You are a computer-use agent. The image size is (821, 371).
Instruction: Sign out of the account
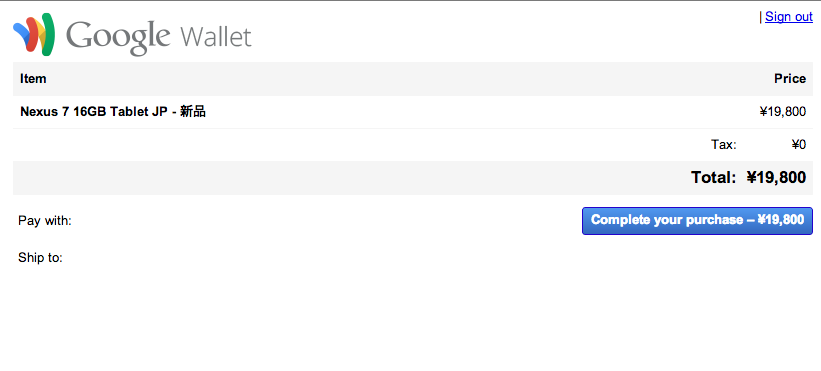[x=789, y=17]
